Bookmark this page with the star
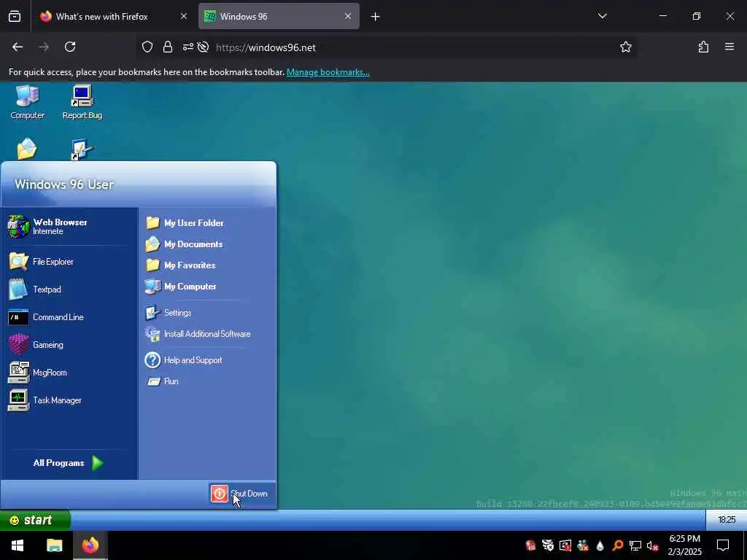 point(625,47)
